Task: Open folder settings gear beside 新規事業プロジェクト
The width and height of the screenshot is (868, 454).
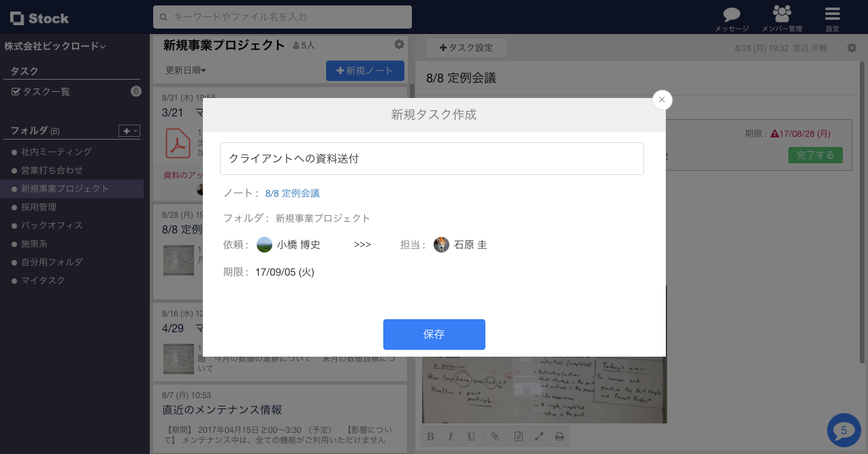Action: (399, 44)
